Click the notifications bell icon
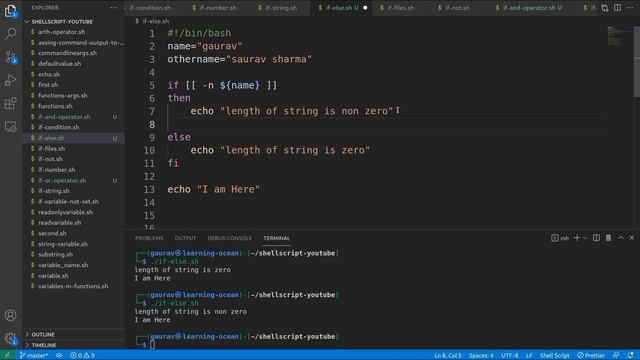640x360 pixels. (x=631, y=355)
